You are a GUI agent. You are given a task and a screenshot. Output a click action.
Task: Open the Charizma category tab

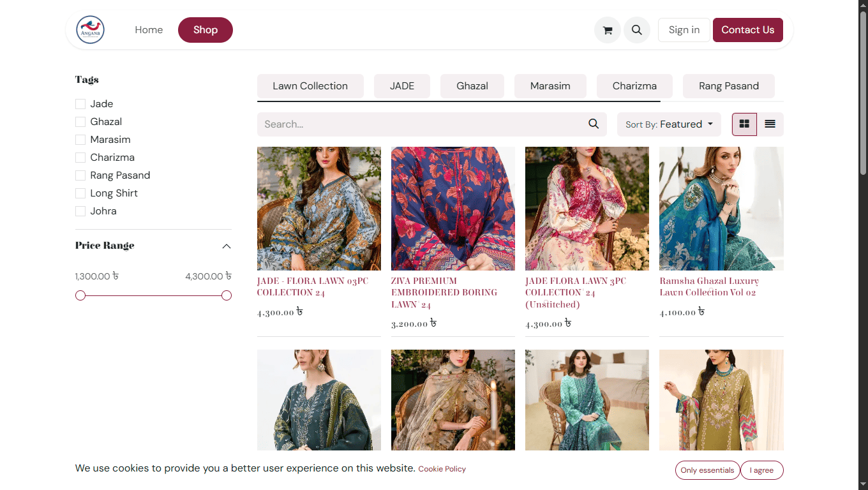[634, 86]
